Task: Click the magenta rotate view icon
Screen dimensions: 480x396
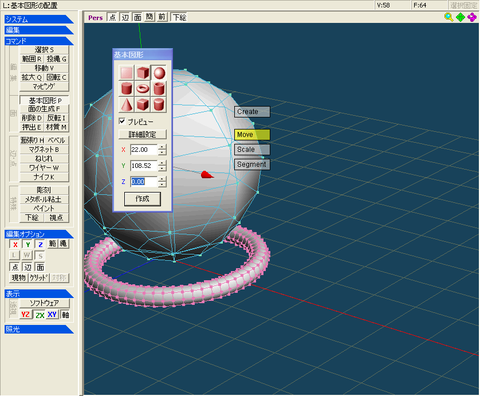Action: (472, 17)
